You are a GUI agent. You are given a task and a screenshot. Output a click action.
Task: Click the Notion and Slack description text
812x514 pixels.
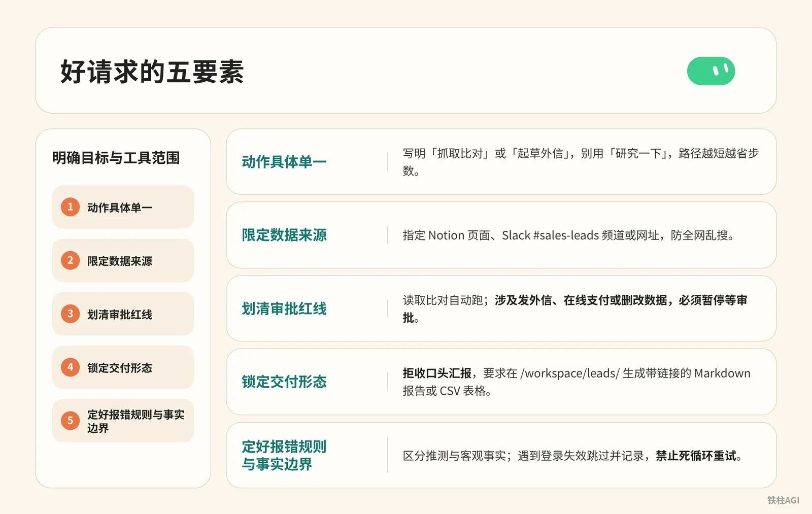[x=568, y=235]
